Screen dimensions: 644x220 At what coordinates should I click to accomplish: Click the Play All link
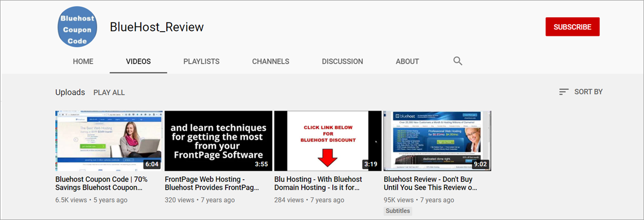point(109,93)
